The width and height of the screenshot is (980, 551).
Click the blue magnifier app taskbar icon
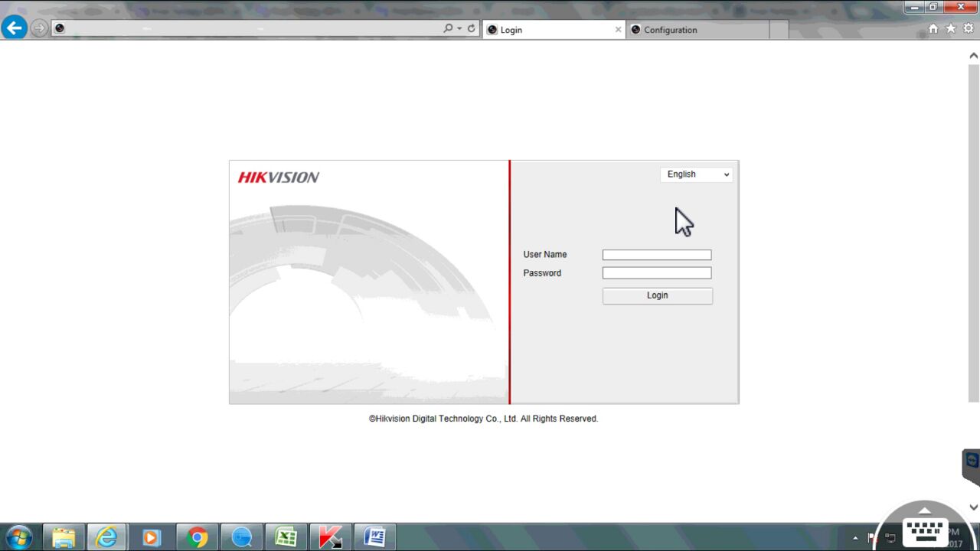pos(241,537)
